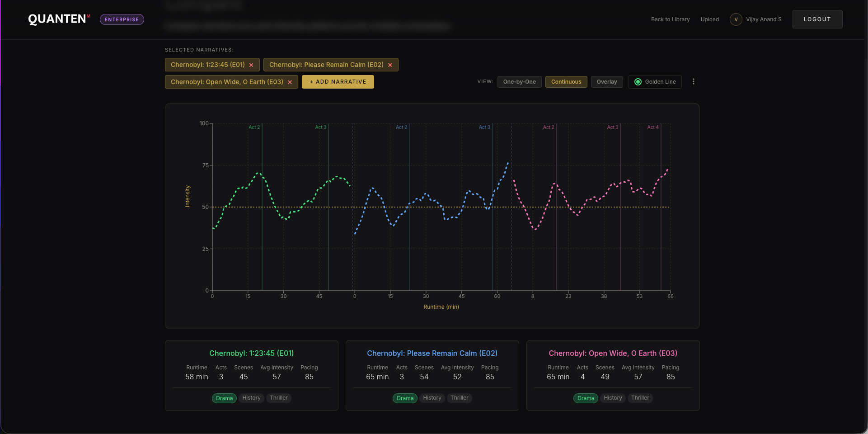The image size is (868, 434).
Task: Go Back to Library
Action: tap(670, 19)
